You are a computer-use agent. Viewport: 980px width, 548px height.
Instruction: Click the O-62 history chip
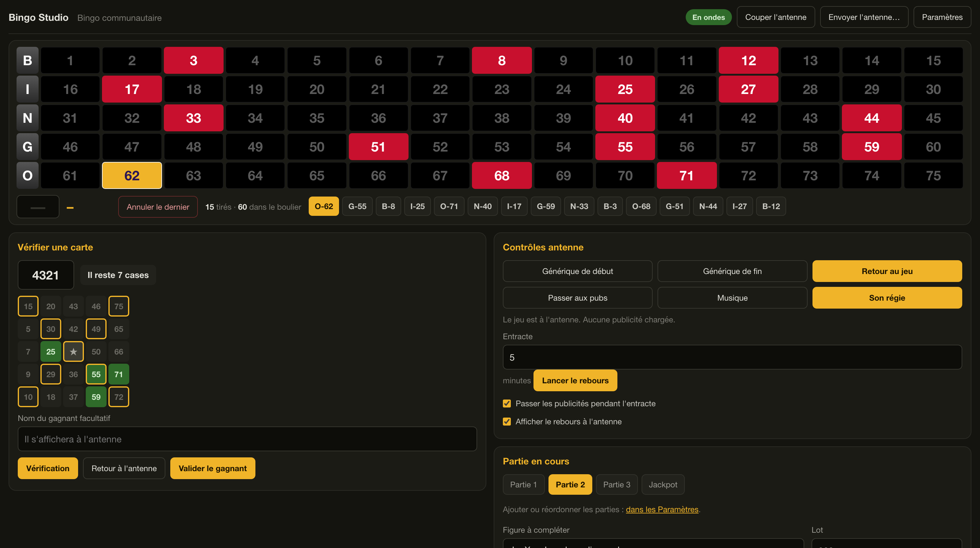pos(324,206)
